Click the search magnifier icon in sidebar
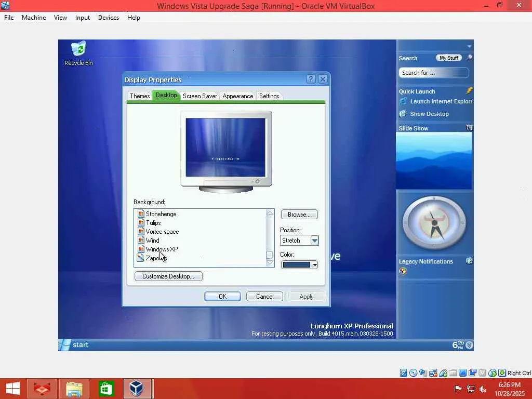This screenshot has width=532, height=399. pos(469,58)
